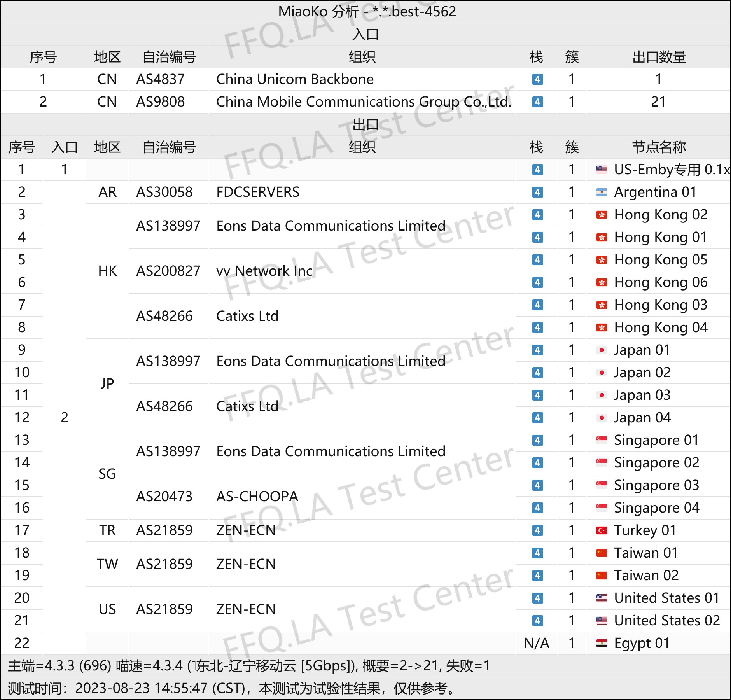731x700 pixels.
Task: Click the title 'MiaoKo 分析 - *.*.best-4562'
Action: coord(367,12)
